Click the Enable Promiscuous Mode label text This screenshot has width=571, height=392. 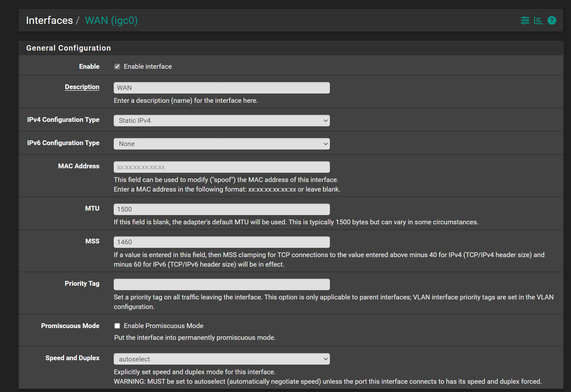pos(163,326)
